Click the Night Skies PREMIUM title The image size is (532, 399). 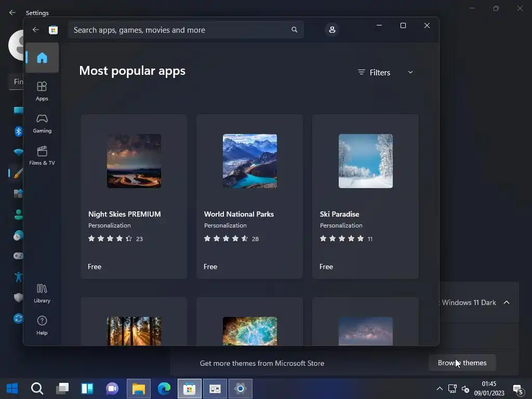(125, 214)
